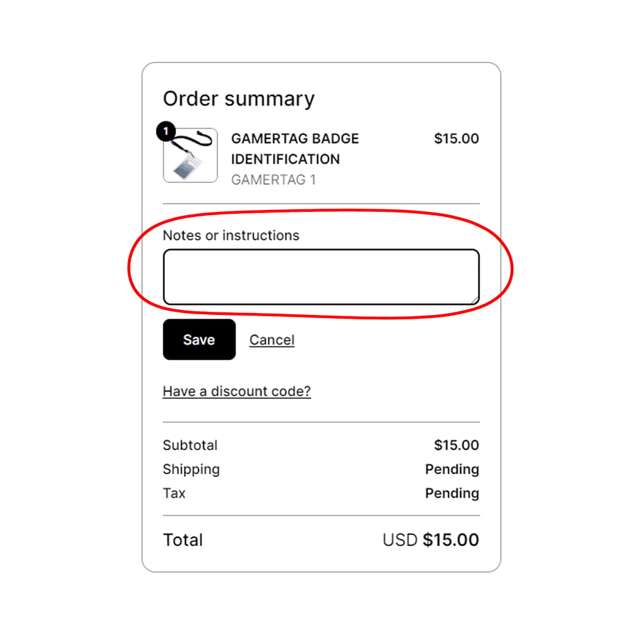Image resolution: width=644 pixels, height=644 pixels.
Task: Open the Have a discount code link
Action: coord(236,392)
